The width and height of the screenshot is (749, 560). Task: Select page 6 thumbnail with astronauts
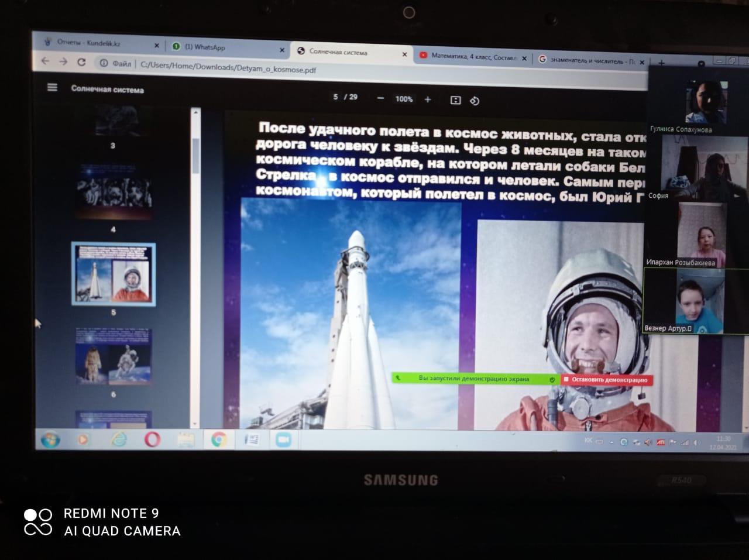click(114, 356)
